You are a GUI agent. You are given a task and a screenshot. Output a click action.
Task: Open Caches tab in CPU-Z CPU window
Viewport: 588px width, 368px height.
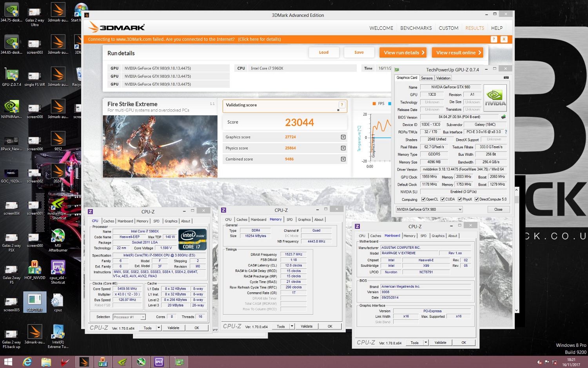click(109, 221)
